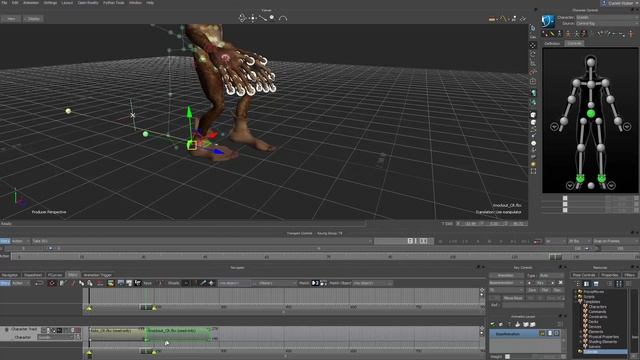This screenshot has height=360, width=640.
Task: Toggle Story mode in the Story window toolbar
Action: 5,283
